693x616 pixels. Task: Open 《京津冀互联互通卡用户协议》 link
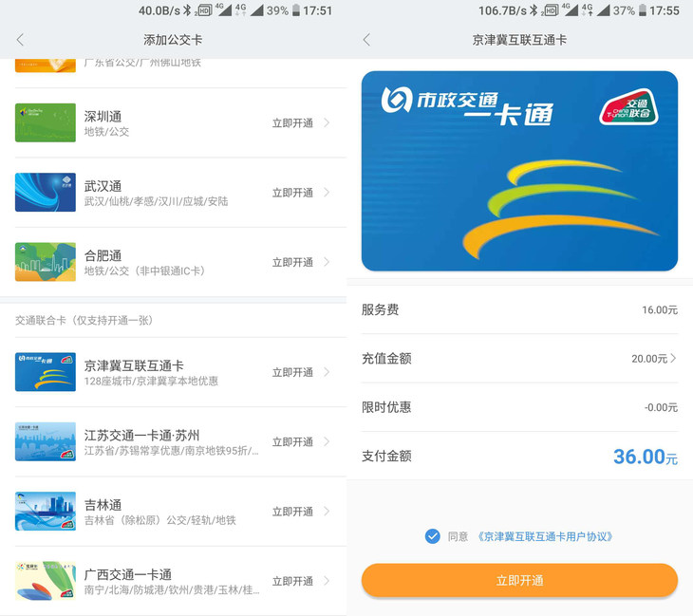click(x=545, y=536)
